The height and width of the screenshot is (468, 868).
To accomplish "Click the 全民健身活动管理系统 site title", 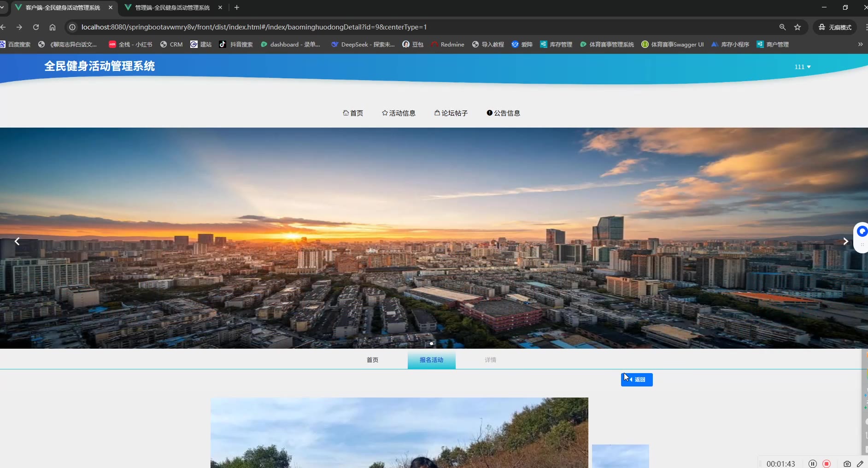I will (100, 66).
